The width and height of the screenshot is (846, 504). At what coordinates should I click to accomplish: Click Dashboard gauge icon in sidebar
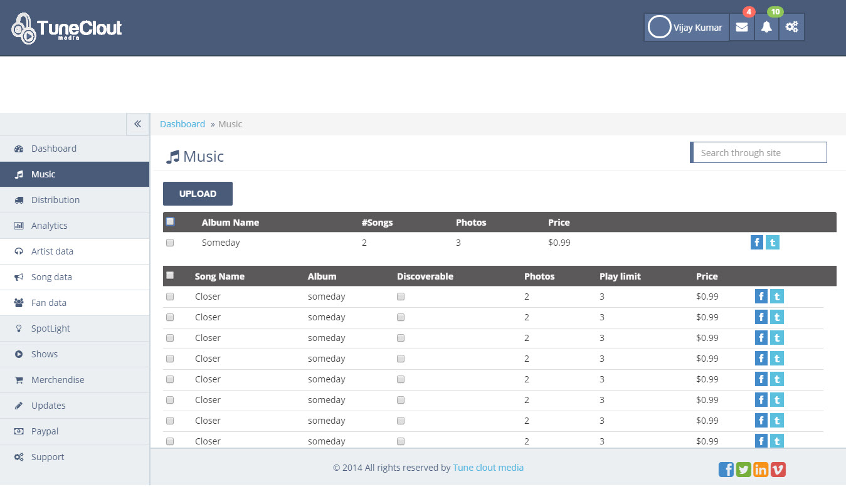pos(19,149)
